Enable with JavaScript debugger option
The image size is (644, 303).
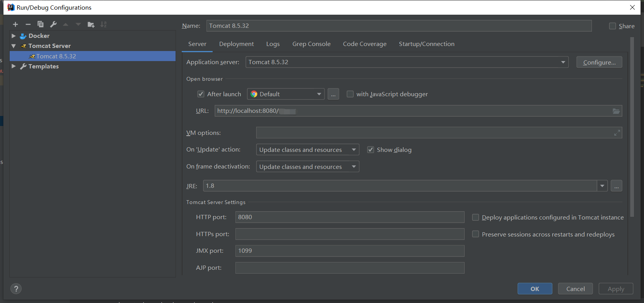[x=350, y=94]
